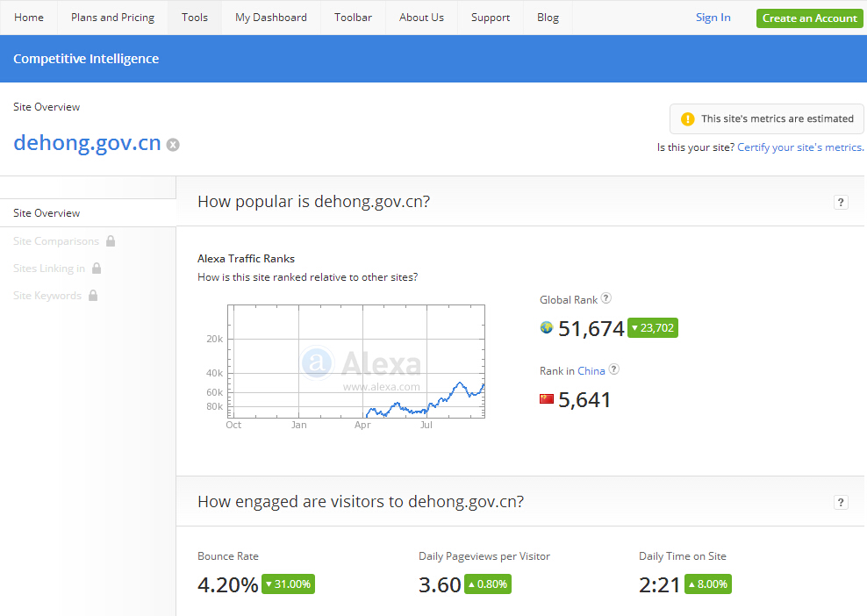Click the global rank value 51,674
867x616 pixels.
(x=591, y=328)
